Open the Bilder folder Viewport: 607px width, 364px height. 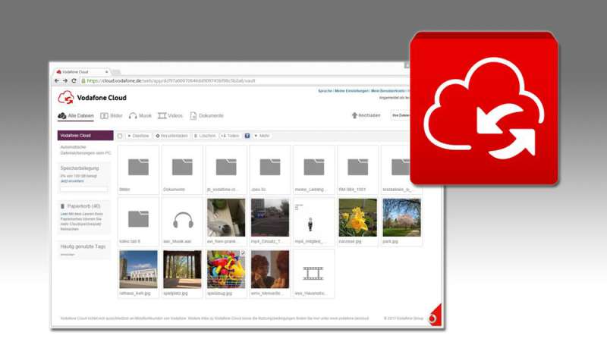[138, 169]
